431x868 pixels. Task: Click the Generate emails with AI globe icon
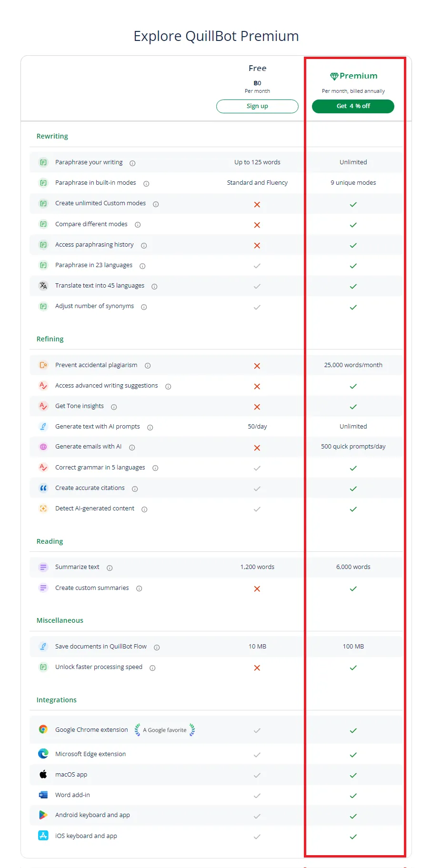point(43,447)
